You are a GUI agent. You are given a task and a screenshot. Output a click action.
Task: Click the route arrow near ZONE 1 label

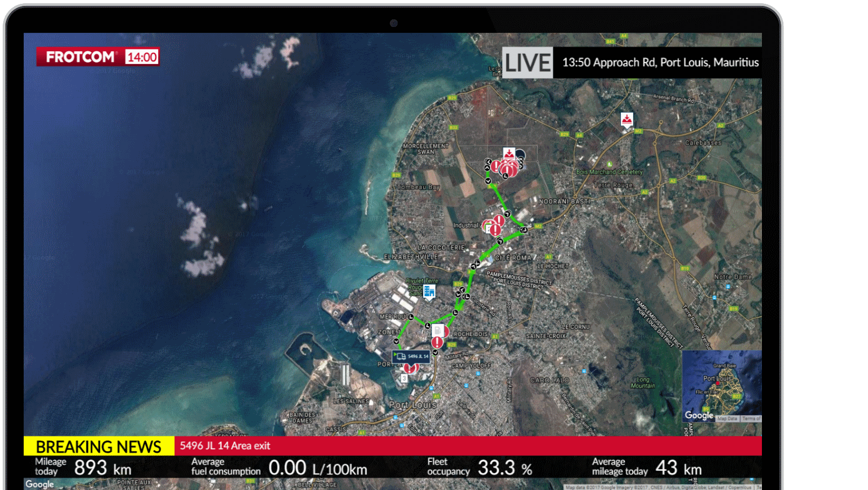pos(397,341)
